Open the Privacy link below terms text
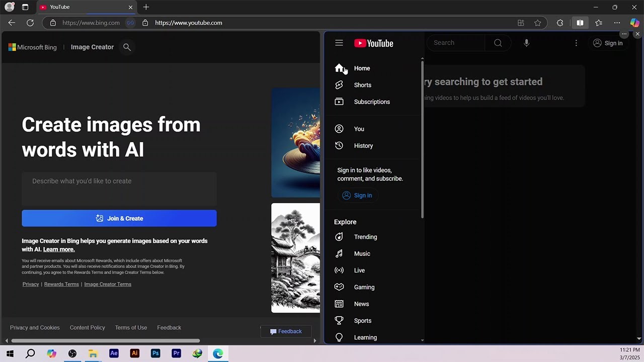This screenshot has width=644, height=362. tap(31, 284)
